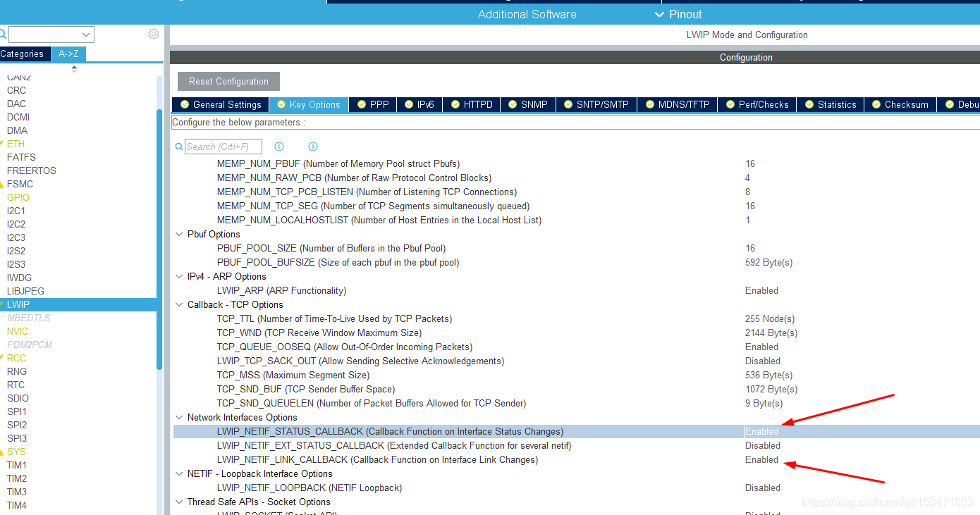Click the settings gear icon above the peripheral list
980x515 pixels.
click(x=154, y=33)
